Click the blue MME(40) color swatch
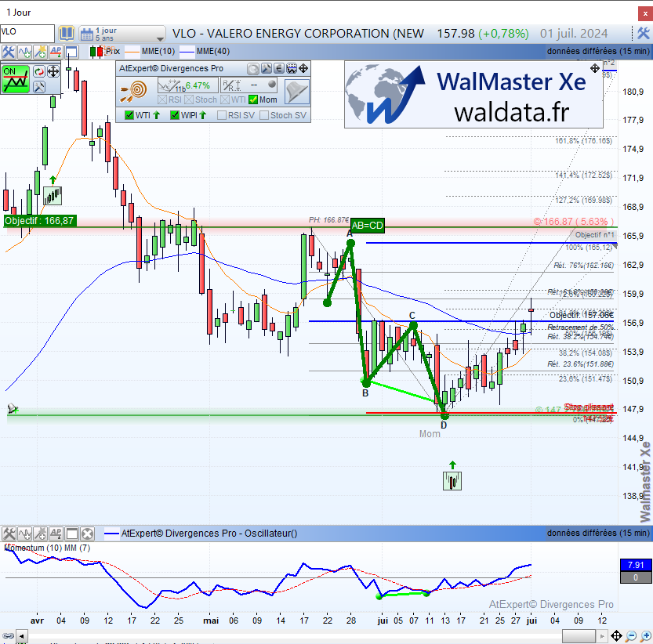653x644 pixels. [x=187, y=52]
